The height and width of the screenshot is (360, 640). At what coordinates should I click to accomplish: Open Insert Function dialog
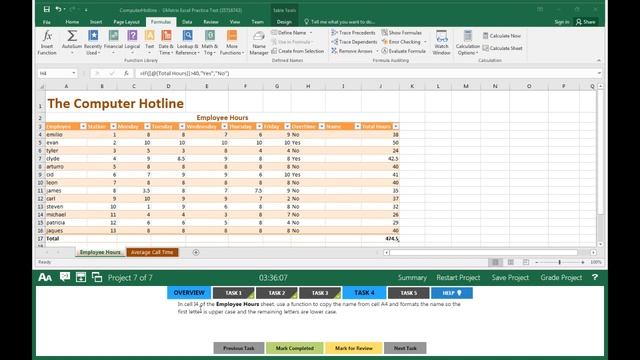(x=47, y=42)
